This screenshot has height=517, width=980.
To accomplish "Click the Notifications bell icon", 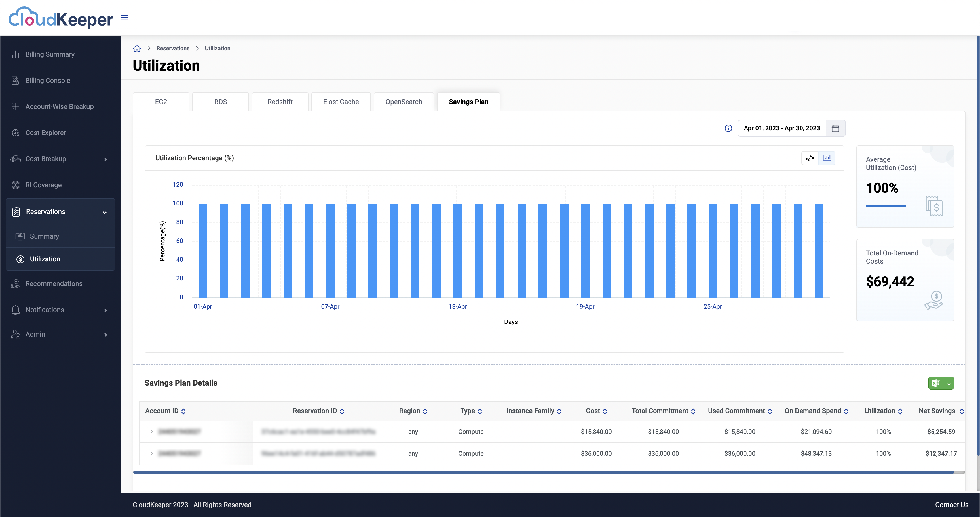I will (16, 310).
